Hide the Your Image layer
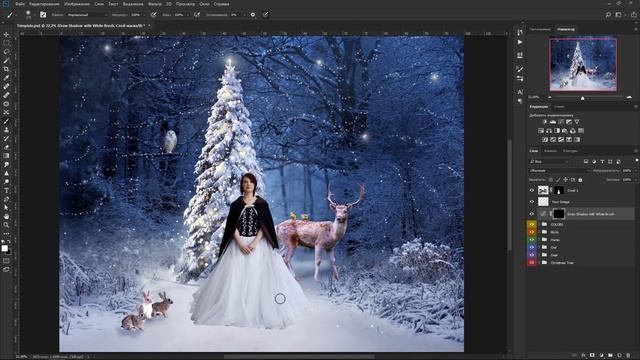Viewport: 640px width, 360px height. [531, 202]
